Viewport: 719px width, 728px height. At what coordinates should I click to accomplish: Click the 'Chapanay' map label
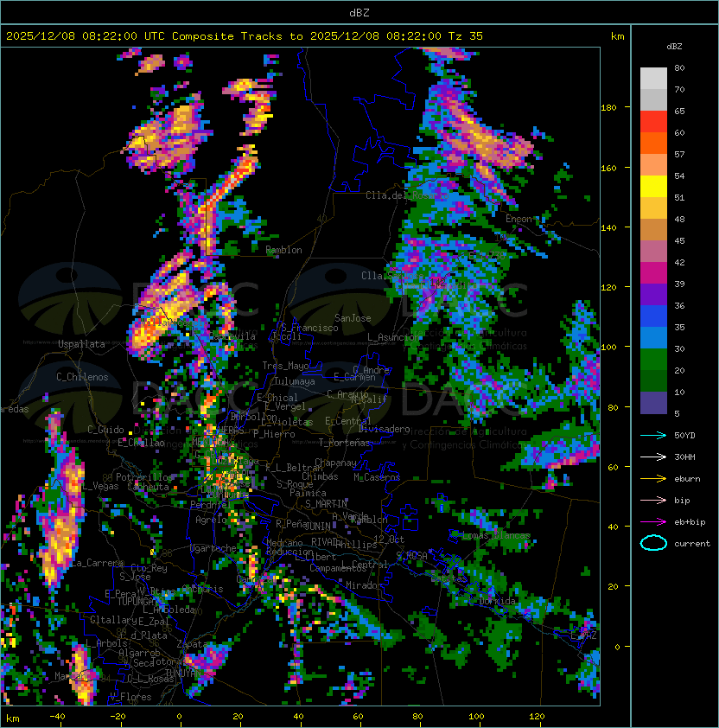(x=335, y=463)
